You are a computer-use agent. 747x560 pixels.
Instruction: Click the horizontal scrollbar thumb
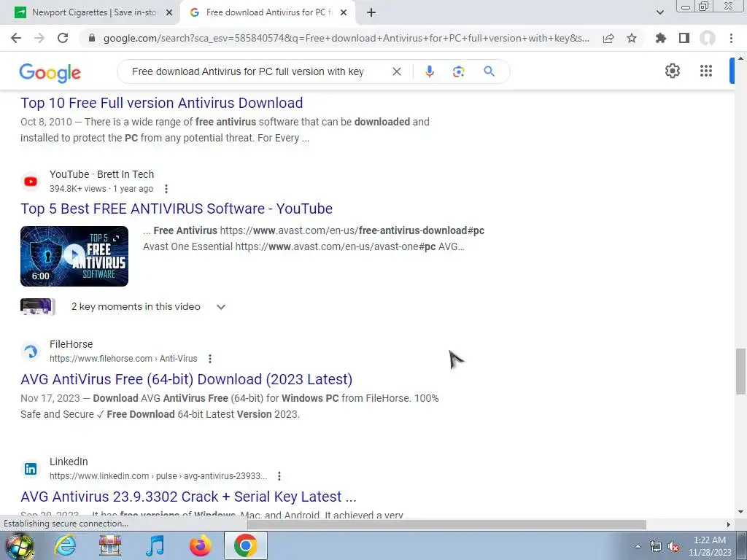446,524
